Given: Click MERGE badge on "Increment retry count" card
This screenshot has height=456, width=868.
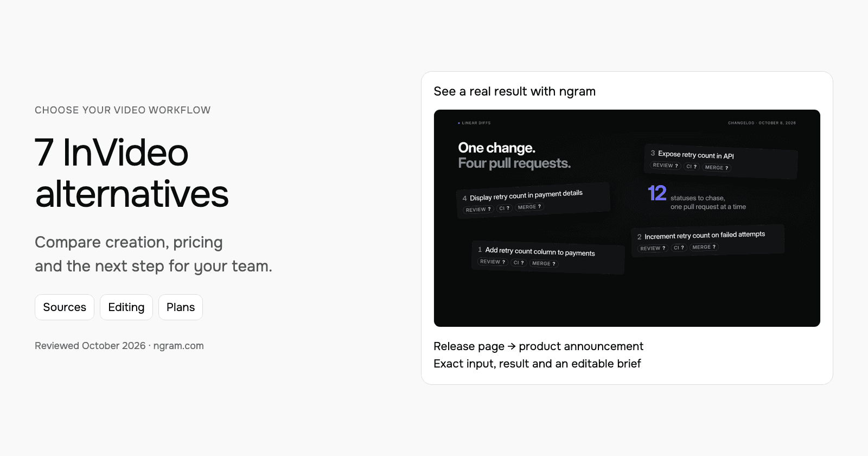Looking at the screenshot, I should point(704,247).
